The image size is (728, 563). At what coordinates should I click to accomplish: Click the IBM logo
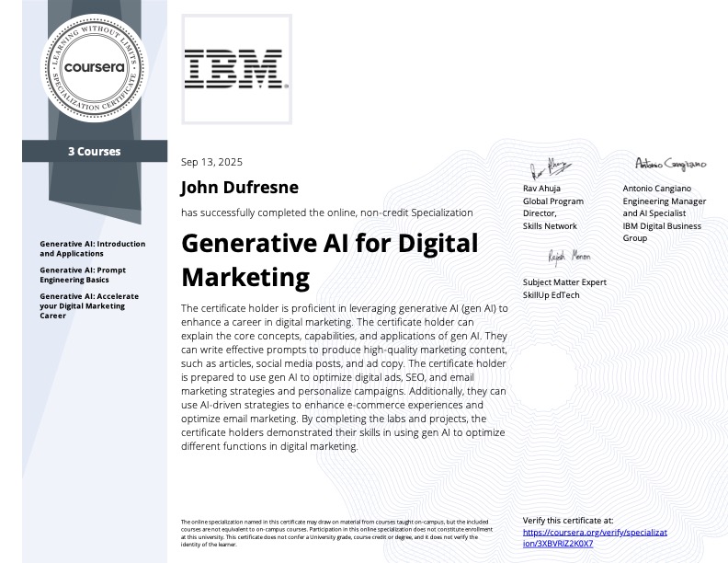click(x=236, y=69)
